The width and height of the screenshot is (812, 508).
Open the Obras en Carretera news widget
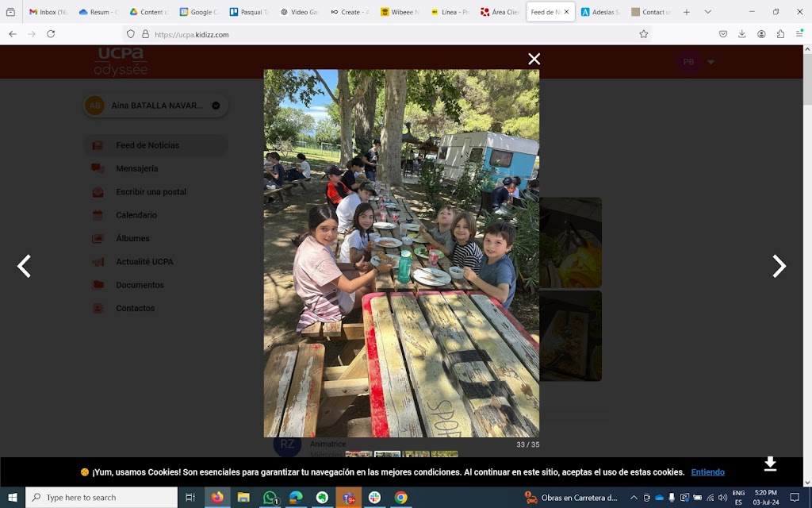(571, 498)
